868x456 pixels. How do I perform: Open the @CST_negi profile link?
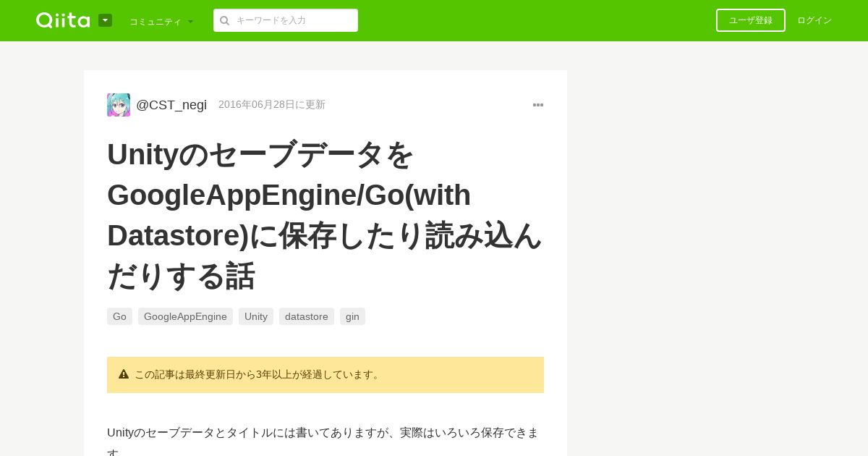[171, 105]
